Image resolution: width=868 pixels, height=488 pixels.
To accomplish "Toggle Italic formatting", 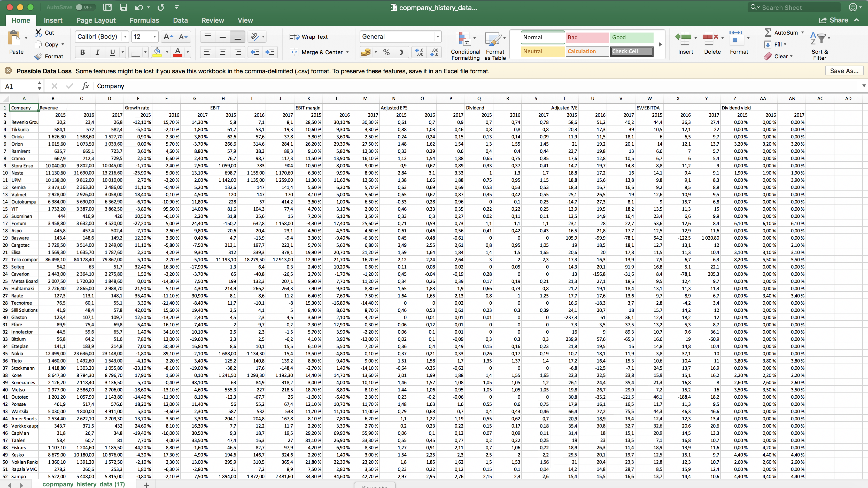I will [97, 52].
